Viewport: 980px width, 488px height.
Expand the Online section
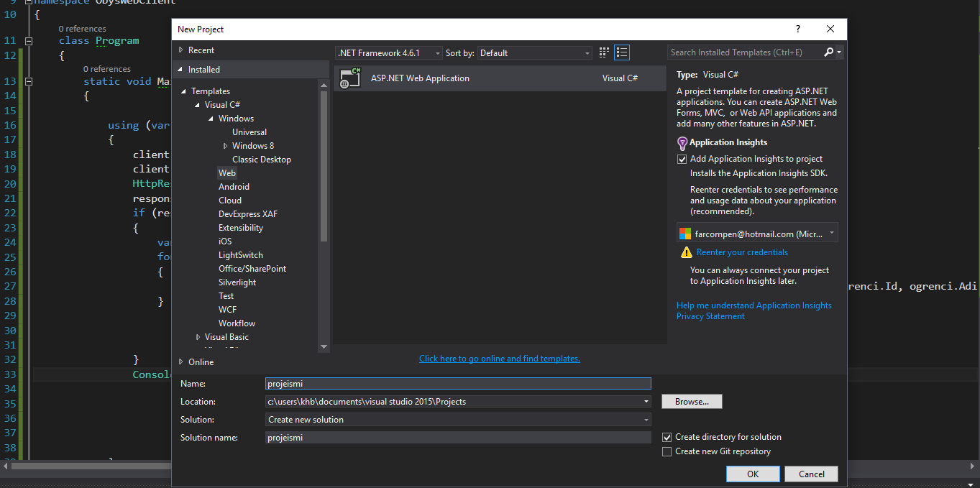point(181,362)
